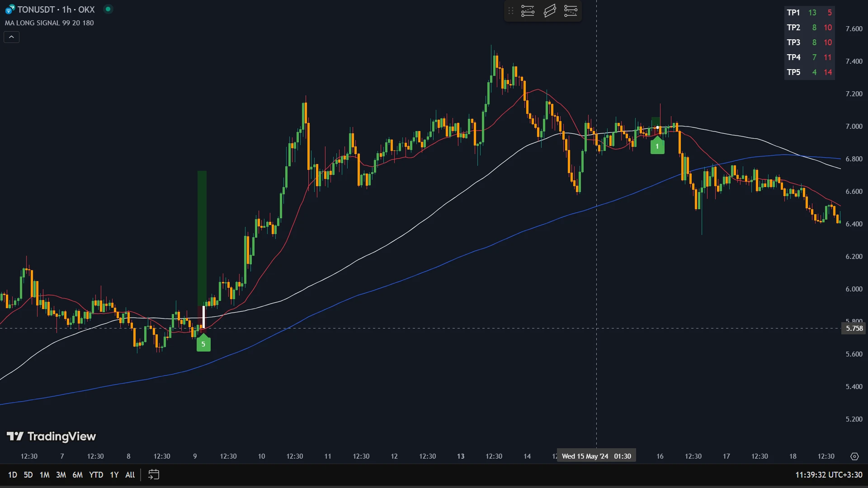Switch to the YTD time range
This screenshot has width=868, height=488.
(x=96, y=475)
